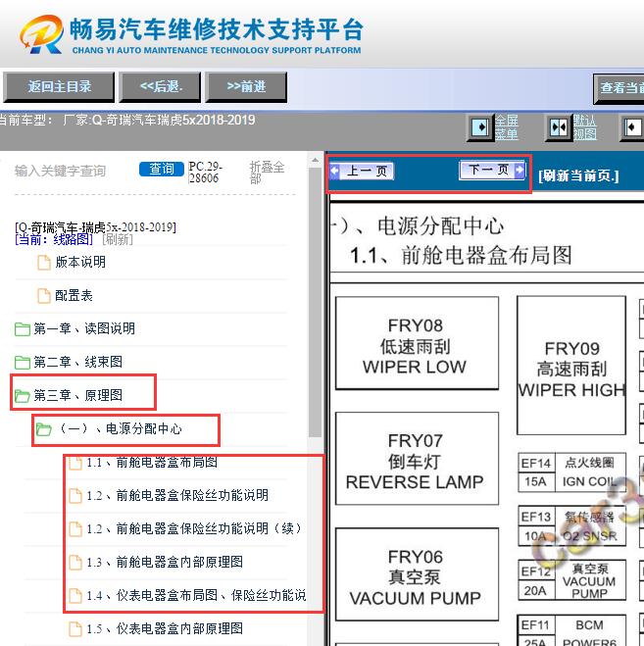Click FRY08 WIPER LOW relay box
644x646 pixels.
[x=417, y=343]
